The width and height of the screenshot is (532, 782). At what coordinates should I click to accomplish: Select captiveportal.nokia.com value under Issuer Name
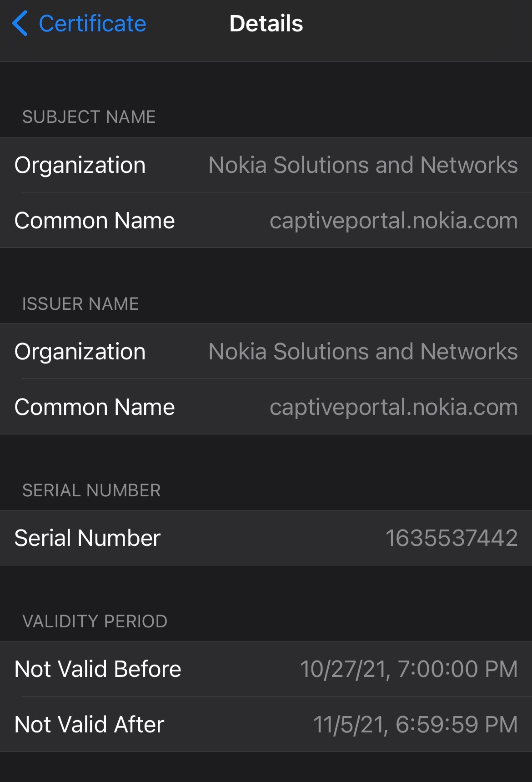coord(393,407)
